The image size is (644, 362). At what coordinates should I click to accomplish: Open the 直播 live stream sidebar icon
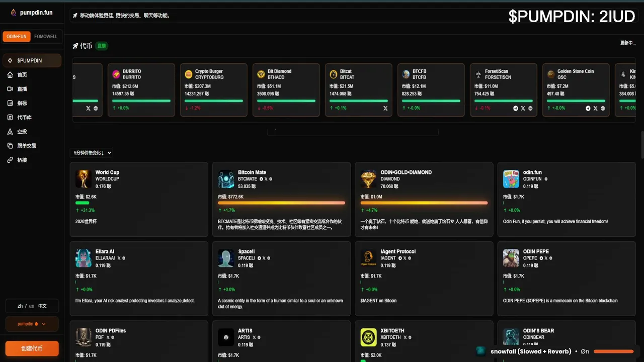[10, 89]
